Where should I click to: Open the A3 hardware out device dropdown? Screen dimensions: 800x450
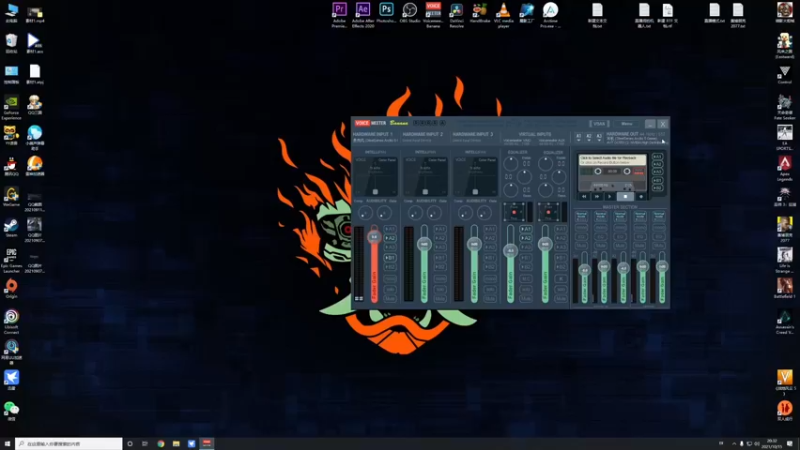click(599, 137)
